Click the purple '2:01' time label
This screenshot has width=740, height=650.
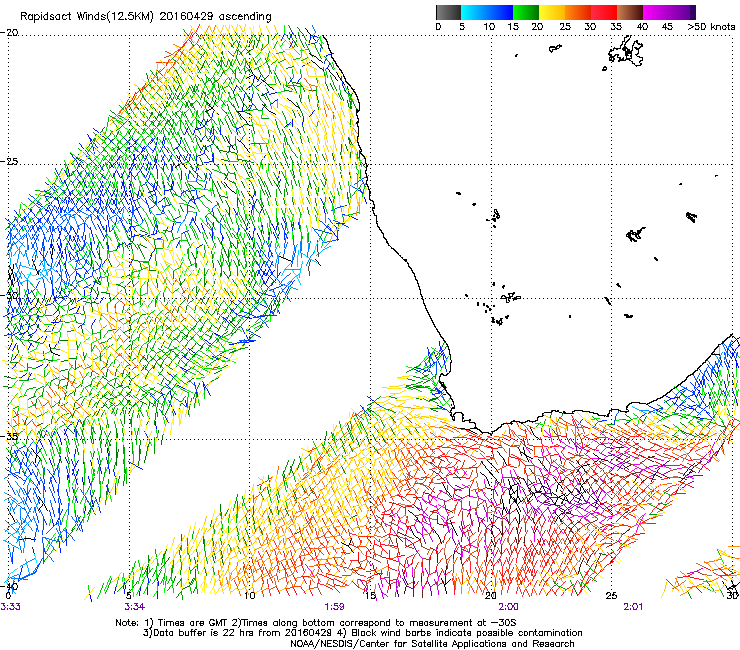point(633,607)
